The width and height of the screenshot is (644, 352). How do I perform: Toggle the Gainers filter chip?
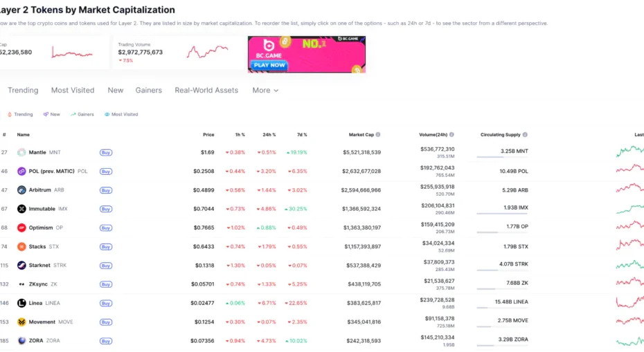pyautogui.click(x=82, y=114)
